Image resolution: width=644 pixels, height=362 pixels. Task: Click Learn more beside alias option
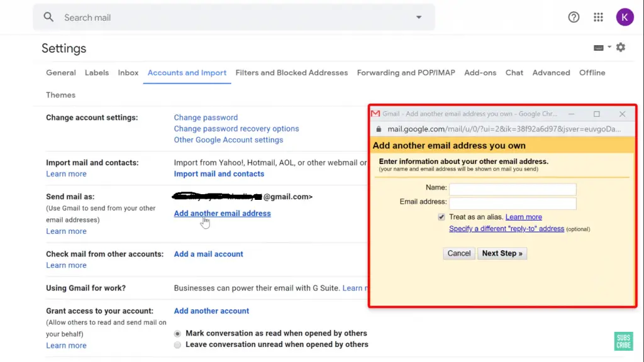point(524,217)
